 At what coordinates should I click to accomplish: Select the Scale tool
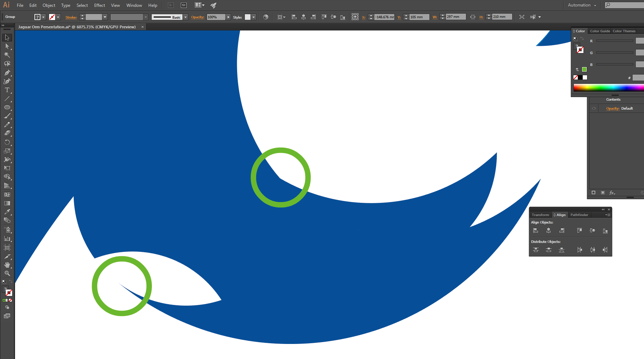click(x=7, y=151)
